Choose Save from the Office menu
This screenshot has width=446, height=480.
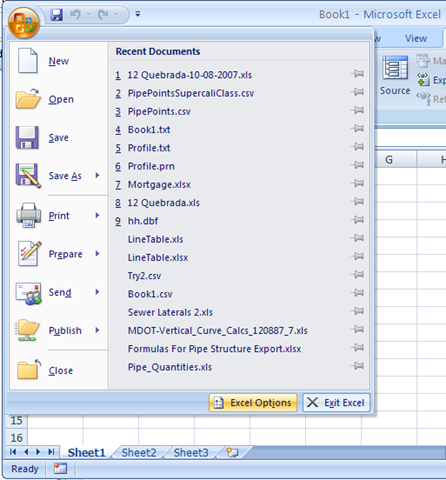(x=59, y=138)
